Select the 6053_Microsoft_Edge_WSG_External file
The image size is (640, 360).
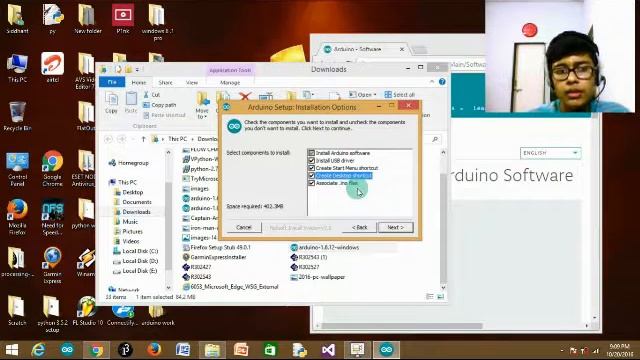point(230,287)
